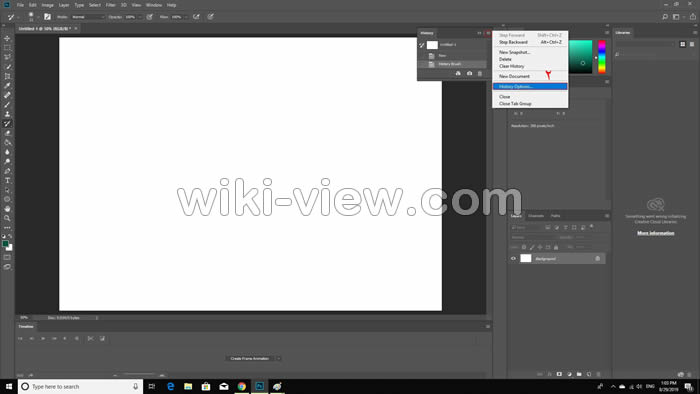Collapse the History panel with double arrows
Screen dimensions: 700x394
coord(479,33)
